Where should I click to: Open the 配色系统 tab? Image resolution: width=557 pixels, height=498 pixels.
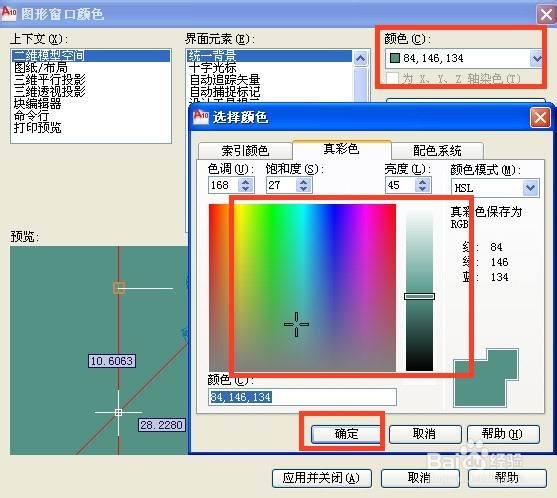pos(437,151)
